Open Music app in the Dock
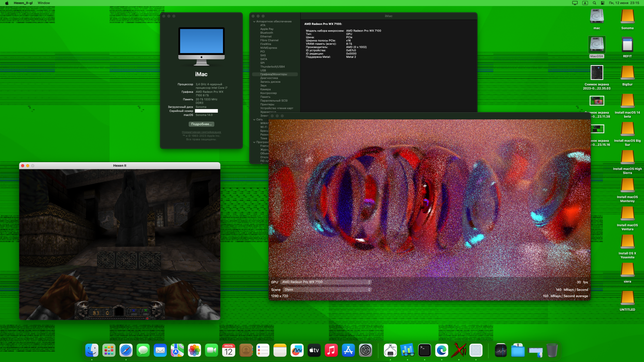The image size is (644, 362). point(331,350)
